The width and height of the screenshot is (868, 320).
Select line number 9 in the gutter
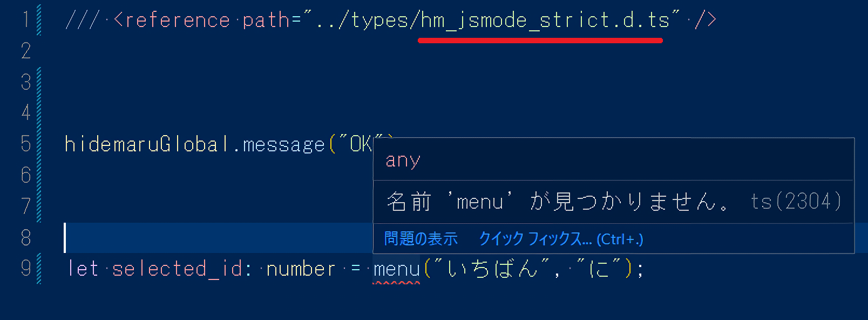pyautogui.click(x=25, y=269)
